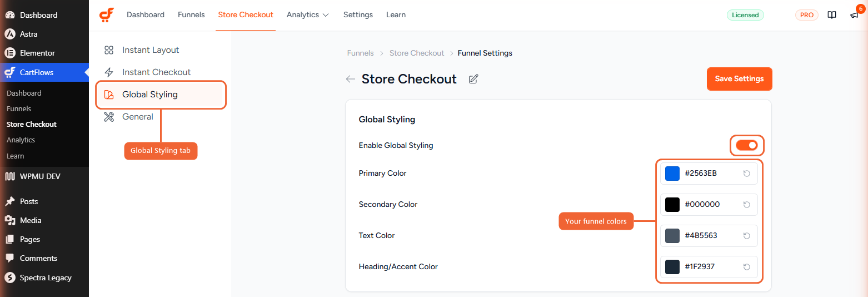Click the Spectra Legacy sidebar icon
The width and height of the screenshot is (868, 297).
(9, 278)
